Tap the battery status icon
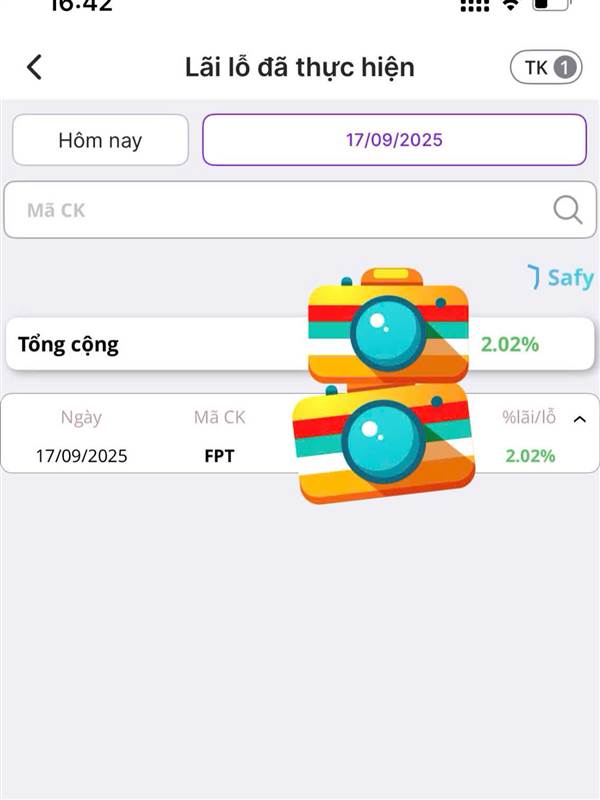The width and height of the screenshot is (600, 800). (552, 5)
